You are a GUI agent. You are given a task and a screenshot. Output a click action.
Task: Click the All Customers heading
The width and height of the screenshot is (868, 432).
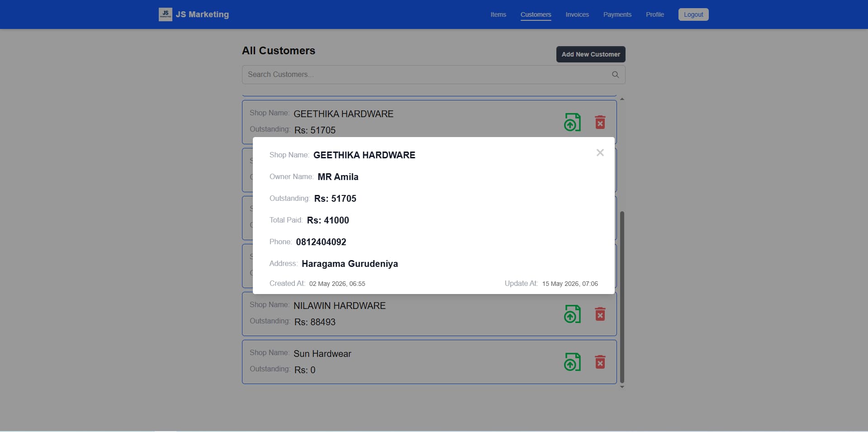pos(279,51)
